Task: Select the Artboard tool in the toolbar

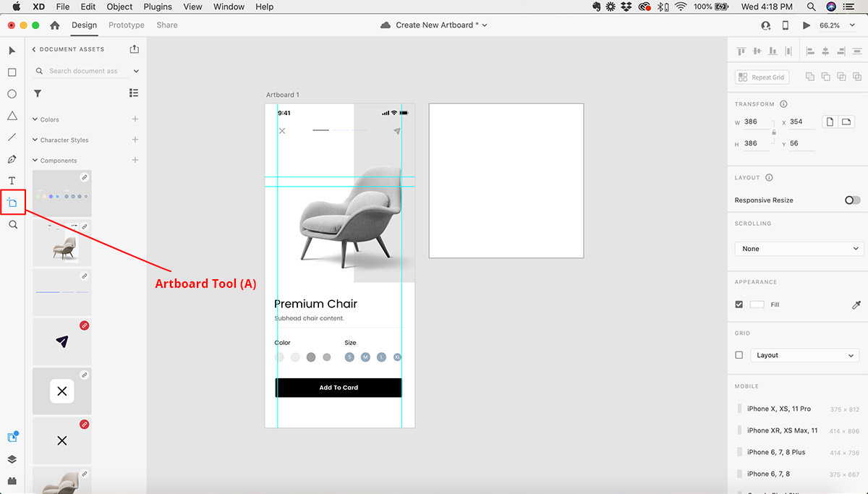Action: tap(12, 203)
